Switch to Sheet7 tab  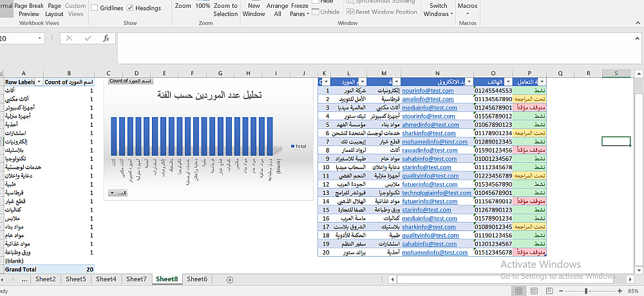(x=137, y=279)
